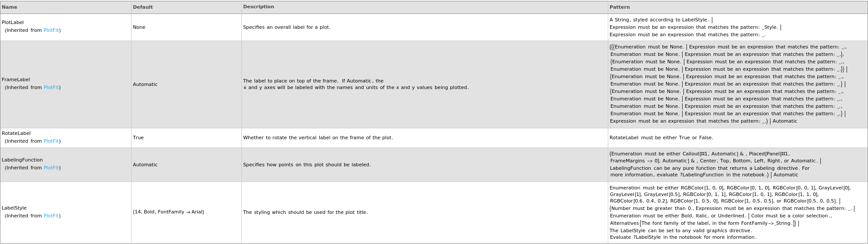Select the RotateLabel option name
Image resolution: width=868 pixels, height=244 pixels.
pyautogui.click(x=16, y=134)
